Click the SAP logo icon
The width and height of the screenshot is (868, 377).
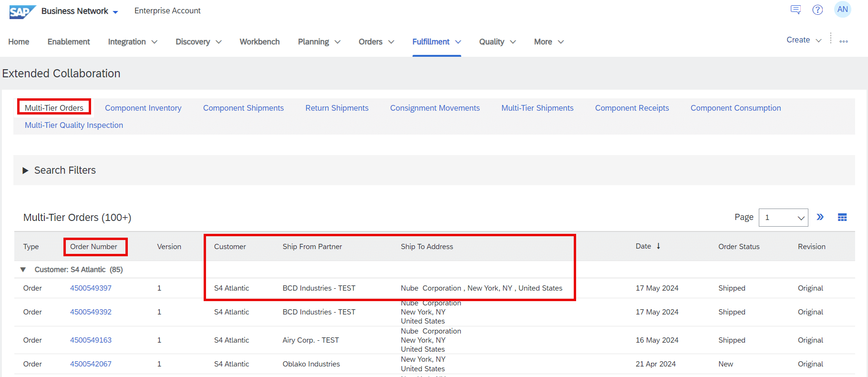[x=22, y=11]
